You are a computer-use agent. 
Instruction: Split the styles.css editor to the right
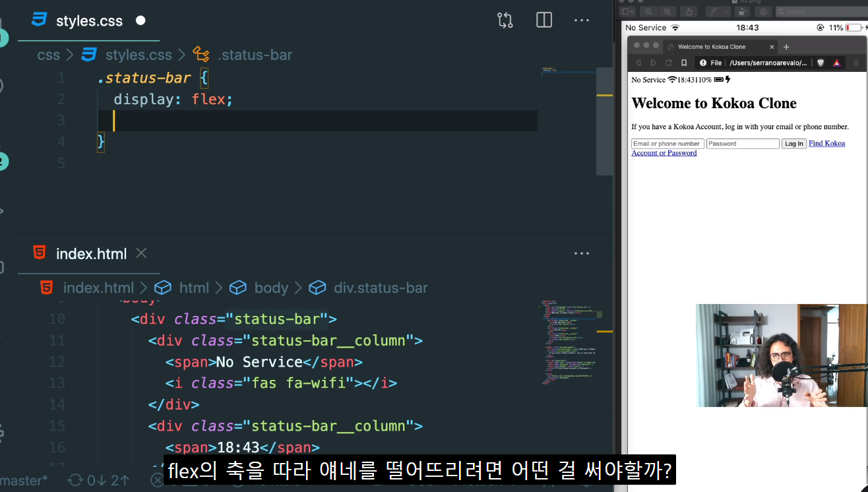(x=544, y=20)
